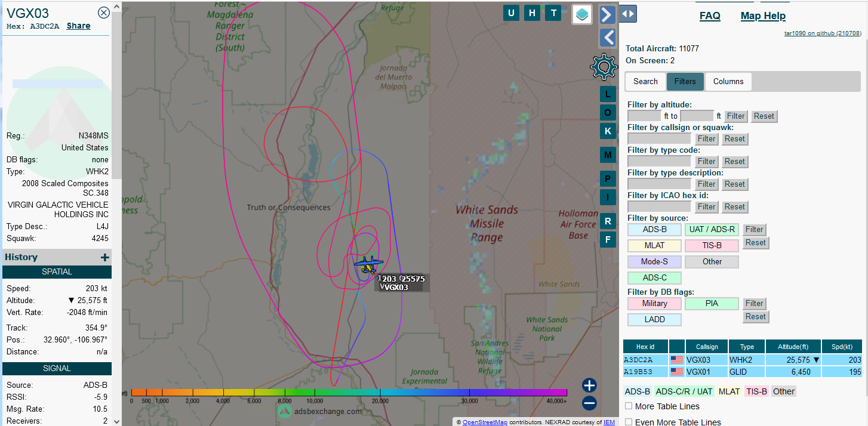Toggle the Mode-S source filter
Viewport: 868px width, 426px height.
tap(654, 262)
